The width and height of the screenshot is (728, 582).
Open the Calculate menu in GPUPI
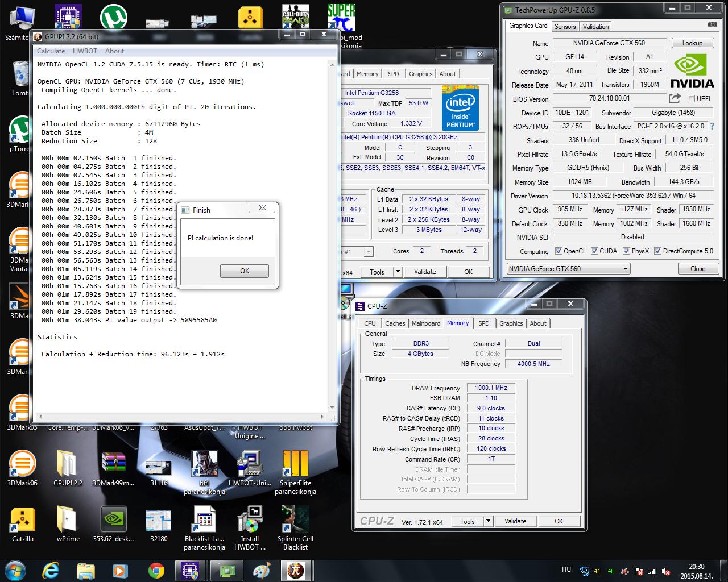click(x=51, y=51)
